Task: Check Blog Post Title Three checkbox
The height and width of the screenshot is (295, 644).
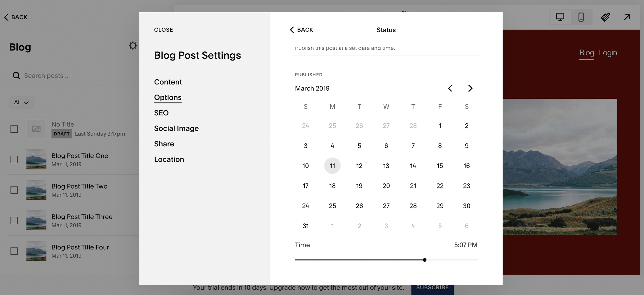Action: click(x=14, y=221)
